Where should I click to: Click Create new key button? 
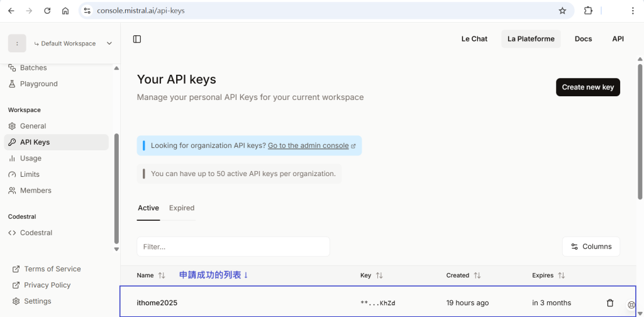tap(588, 87)
